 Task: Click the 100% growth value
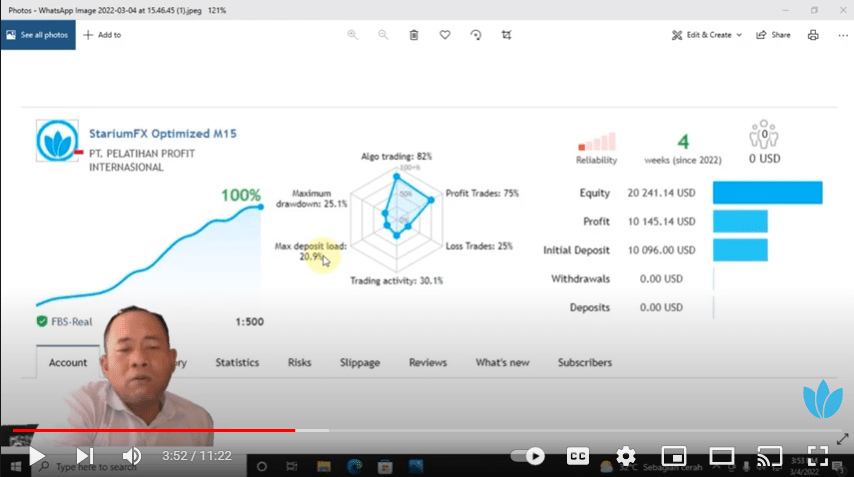click(241, 195)
